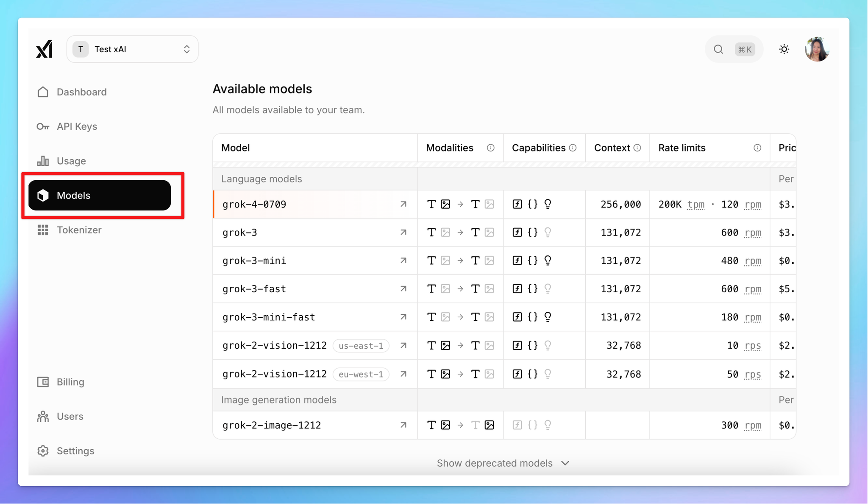This screenshot has width=868, height=504.
Task: Click the eu-west-1 region badge
Action: 361,374
